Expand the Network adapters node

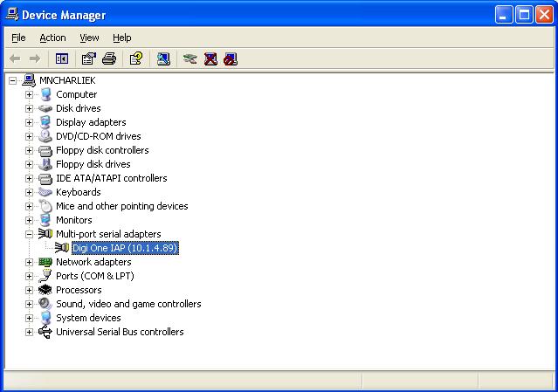[29, 262]
